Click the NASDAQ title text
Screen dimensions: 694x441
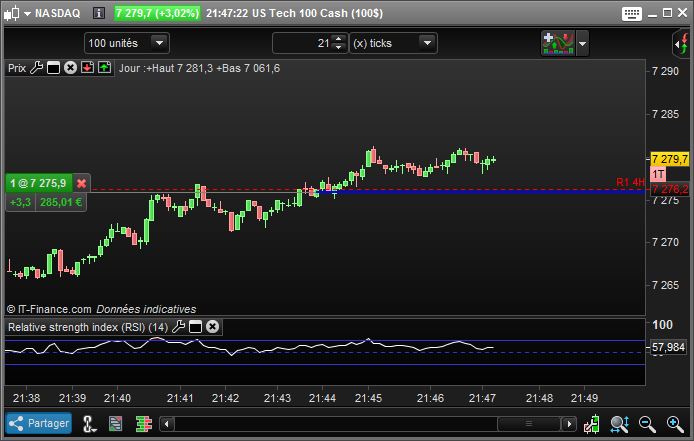coord(58,13)
